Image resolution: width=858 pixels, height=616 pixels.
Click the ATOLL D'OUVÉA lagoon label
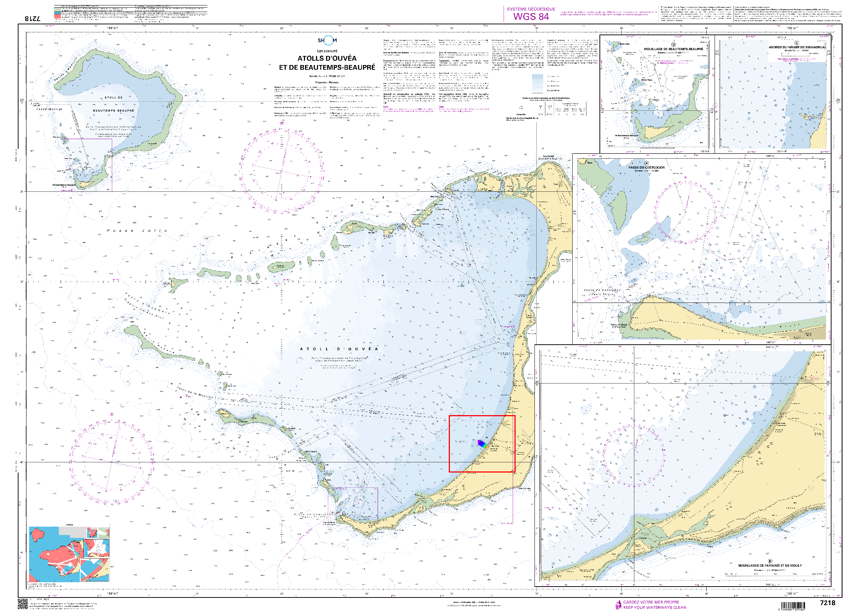coord(339,349)
